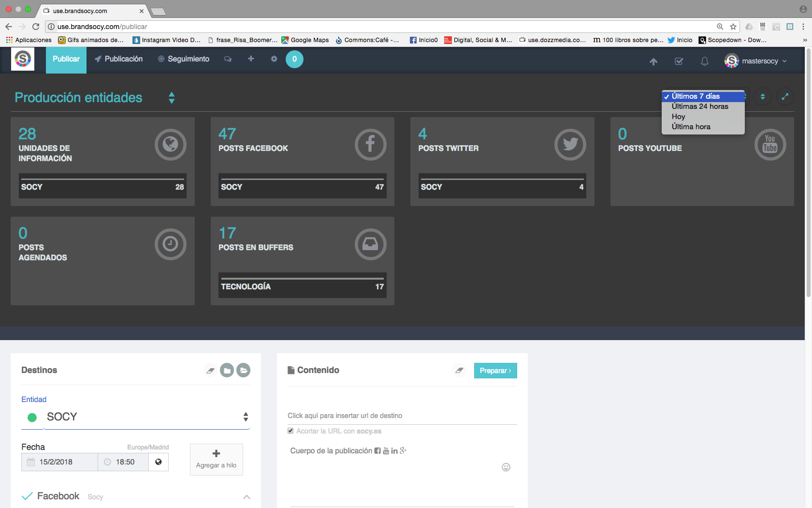Click the eraser icon in Contenido panel
This screenshot has width=812, height=508.
(x=459, y=371)
